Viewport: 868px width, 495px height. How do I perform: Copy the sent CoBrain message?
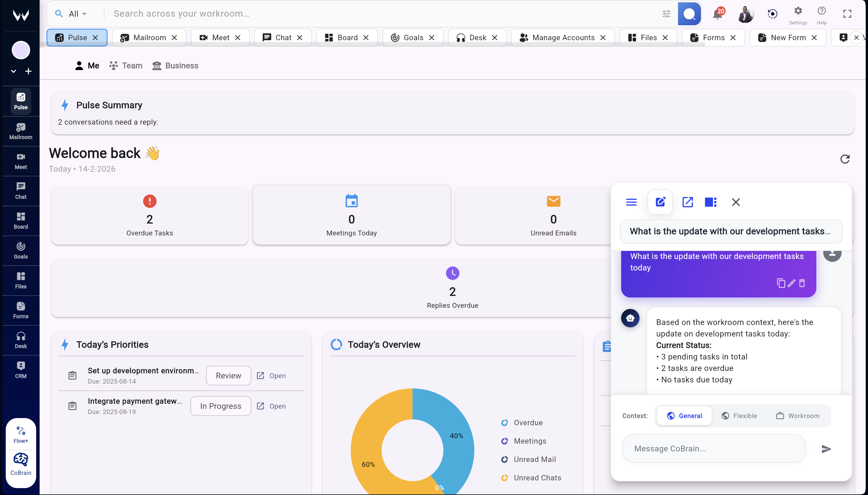[x=781, y=283]
